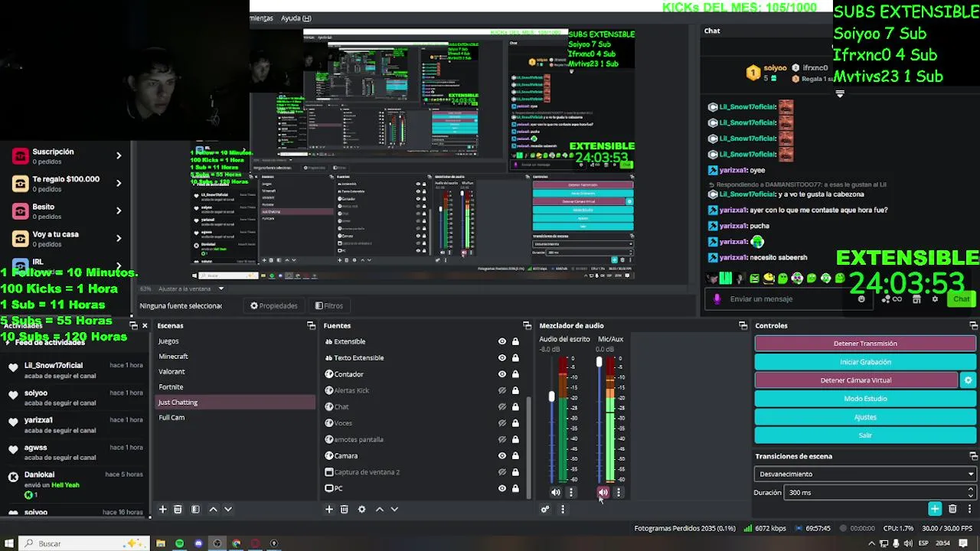Show the Voces source
The height and width of the screenshot is (551, 980).
pyautogui.click(x=502, y=423)
